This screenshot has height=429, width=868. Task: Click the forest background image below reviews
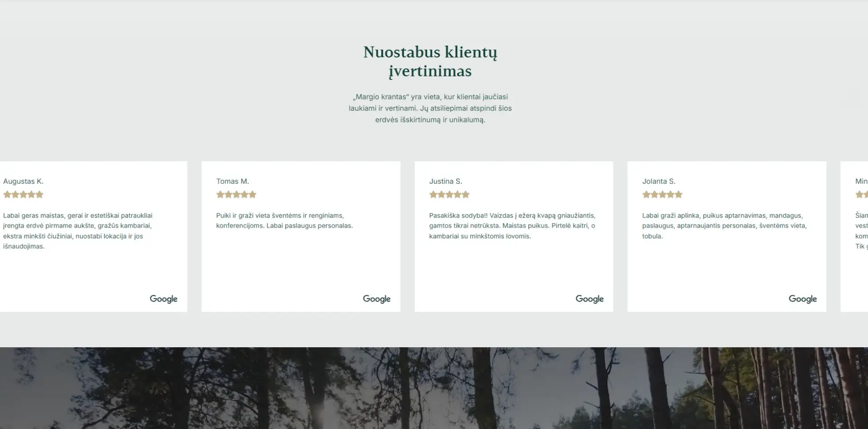click(x=434, y=388)
